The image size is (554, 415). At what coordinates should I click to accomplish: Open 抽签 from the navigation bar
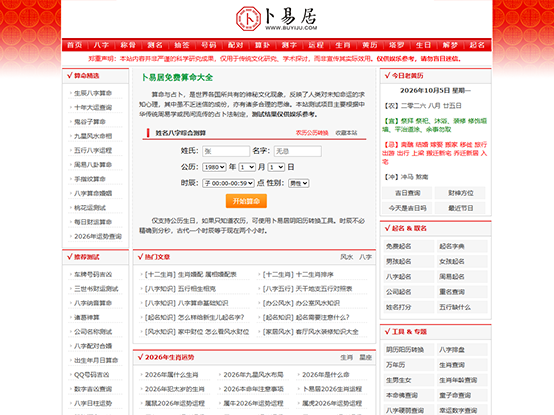tap(182, 45)
